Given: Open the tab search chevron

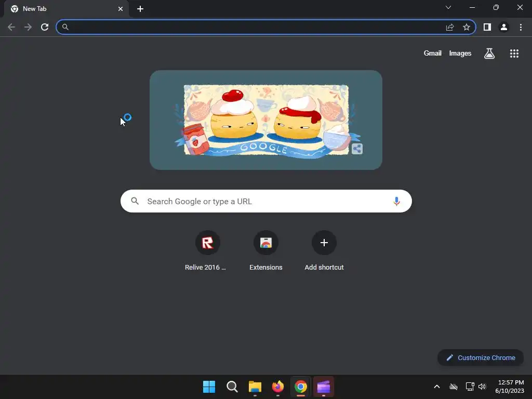Looking at the screenshot, I should (x=448, y=7).
